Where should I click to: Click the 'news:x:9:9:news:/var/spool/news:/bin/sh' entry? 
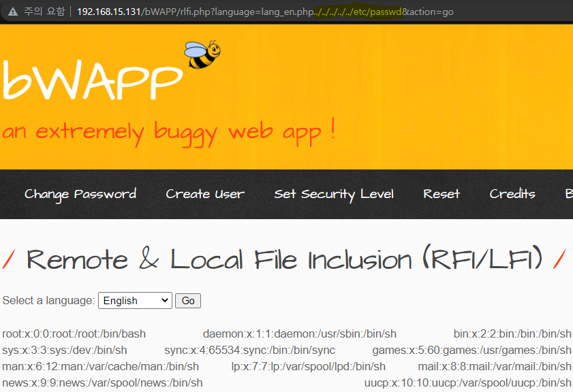pyautogui.click(x=102, y=382)
